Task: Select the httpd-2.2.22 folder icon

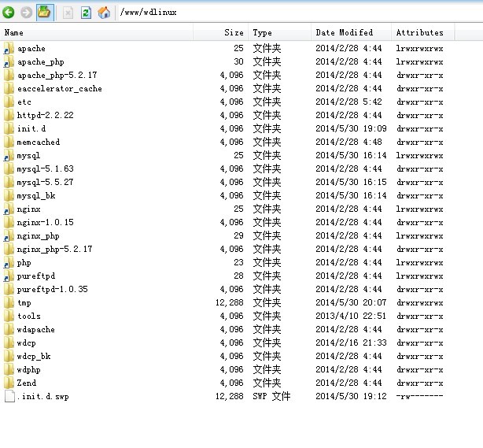Action: (x=9, y=115)
